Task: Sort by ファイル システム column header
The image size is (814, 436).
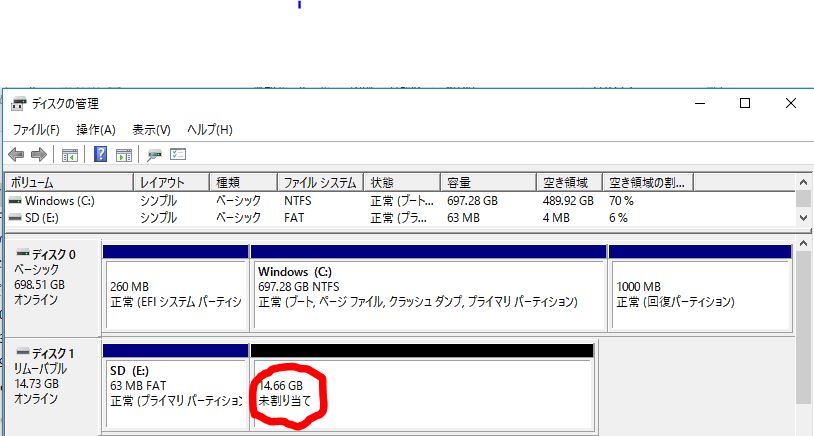Action: tap(320, 183)
